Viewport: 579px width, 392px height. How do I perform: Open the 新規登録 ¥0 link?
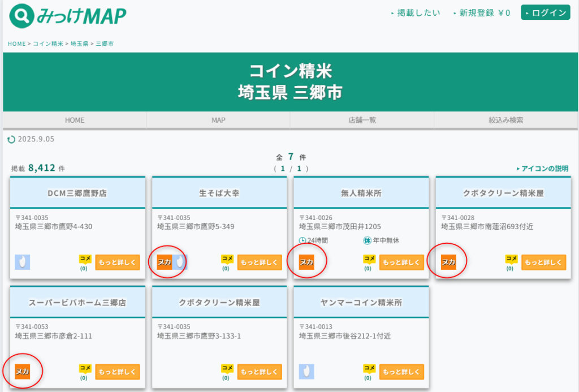(x=484, y=13)
